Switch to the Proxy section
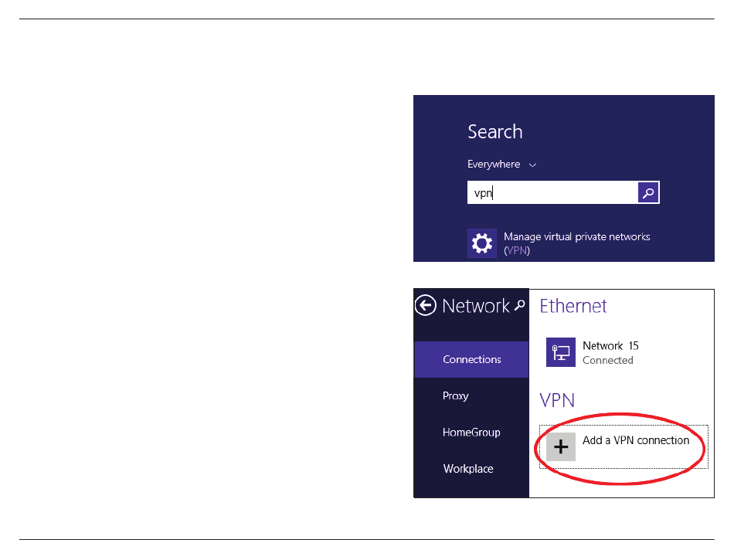 click(x=456, y=395)
